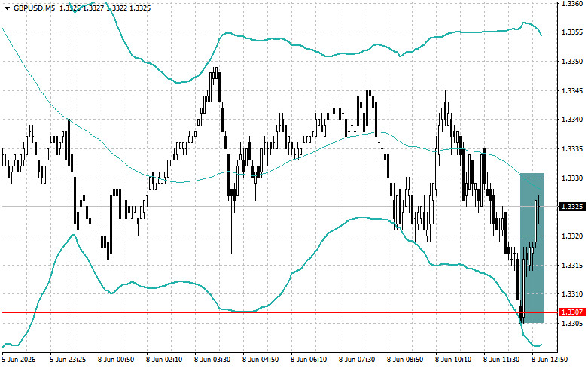Click the 8 Jun 00:50 time label

coord(116,360)
